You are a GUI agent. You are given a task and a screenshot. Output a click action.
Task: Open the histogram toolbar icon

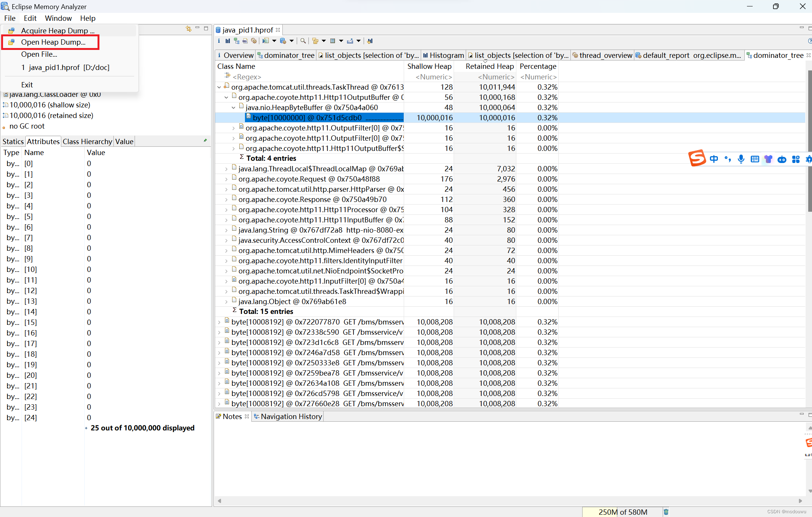pyautogui.click(x=228, y=41)
